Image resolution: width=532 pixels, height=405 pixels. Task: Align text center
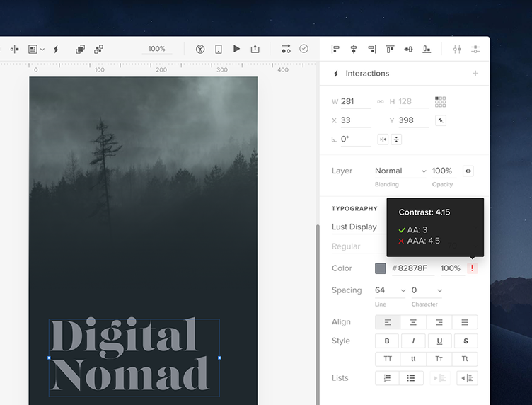click(x=413, y=322)
